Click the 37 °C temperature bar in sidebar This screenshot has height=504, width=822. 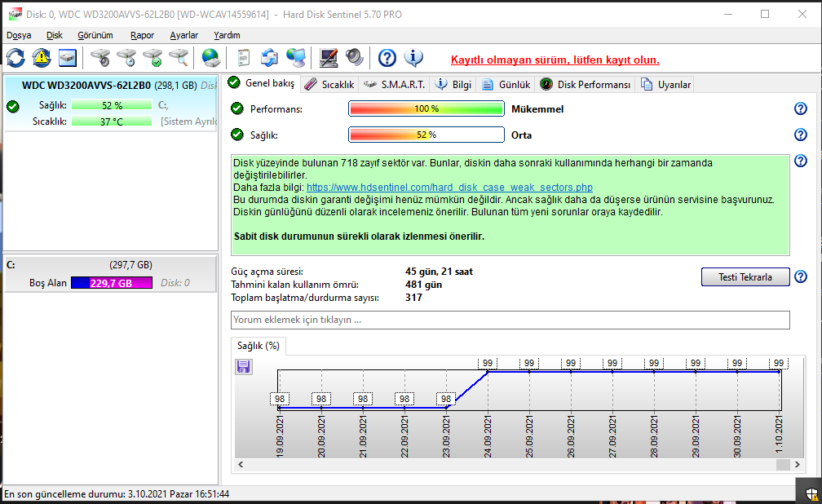(112, 122)
